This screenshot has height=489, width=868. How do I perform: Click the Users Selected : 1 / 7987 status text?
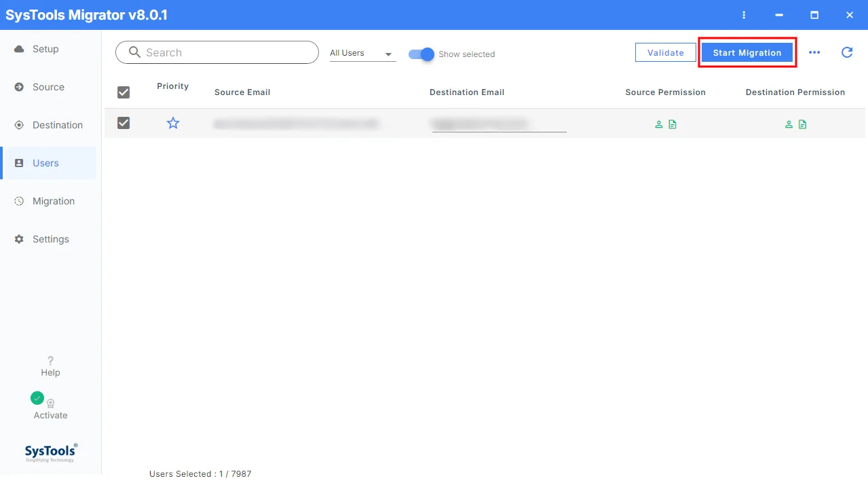coord(200,474)
